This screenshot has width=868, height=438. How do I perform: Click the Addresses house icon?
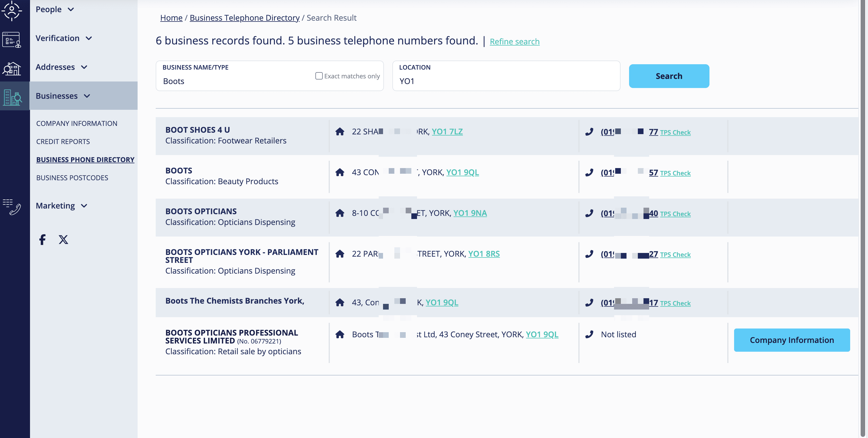(12, 69)
